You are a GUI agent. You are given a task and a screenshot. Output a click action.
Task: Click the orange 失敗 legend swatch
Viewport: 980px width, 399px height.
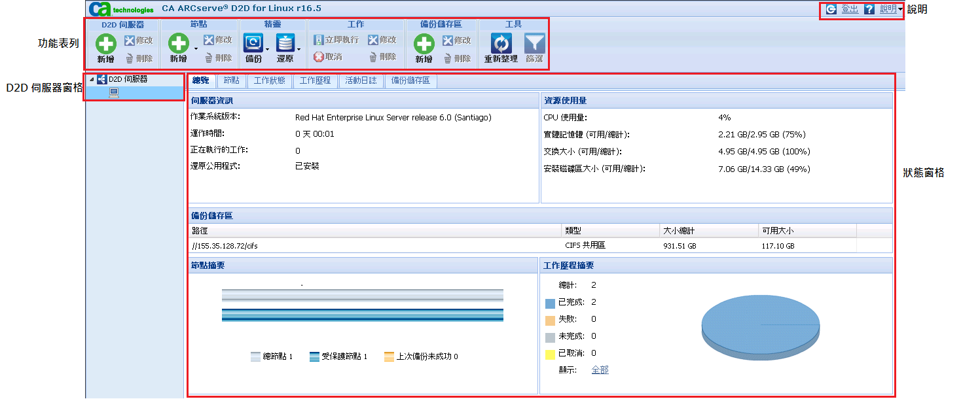550,320
